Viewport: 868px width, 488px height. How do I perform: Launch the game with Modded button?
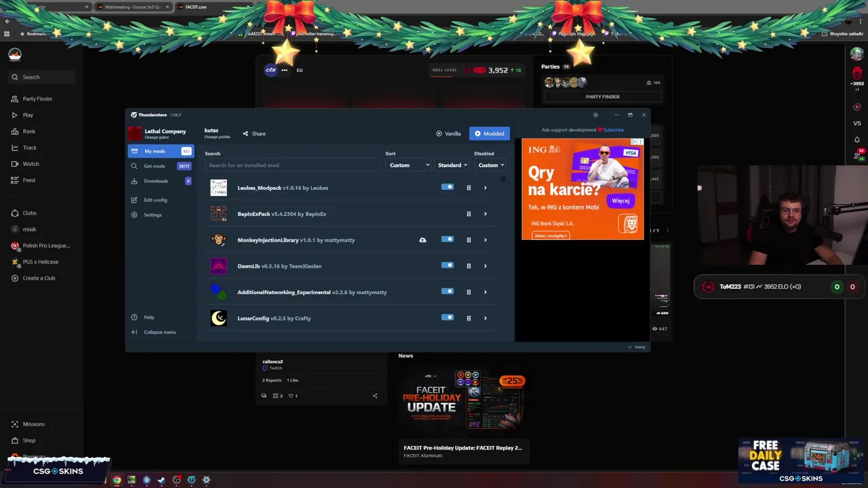pyautogui.click(x=489, y=134)
